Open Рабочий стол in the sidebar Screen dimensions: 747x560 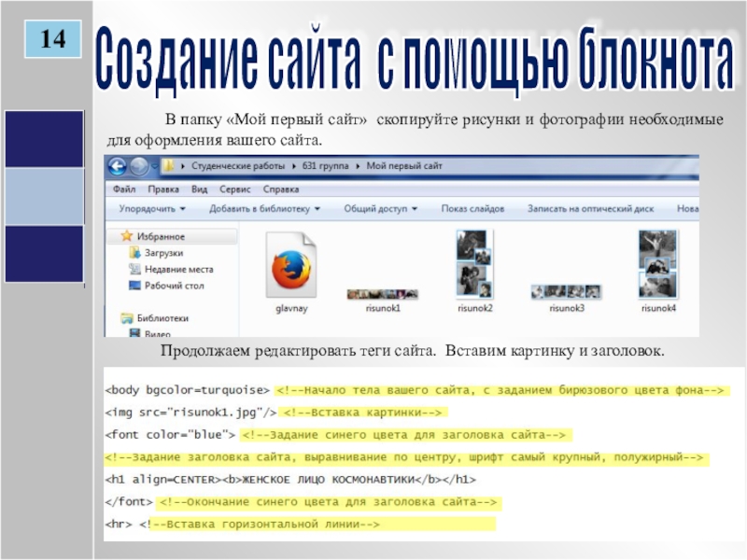point(174,286)
